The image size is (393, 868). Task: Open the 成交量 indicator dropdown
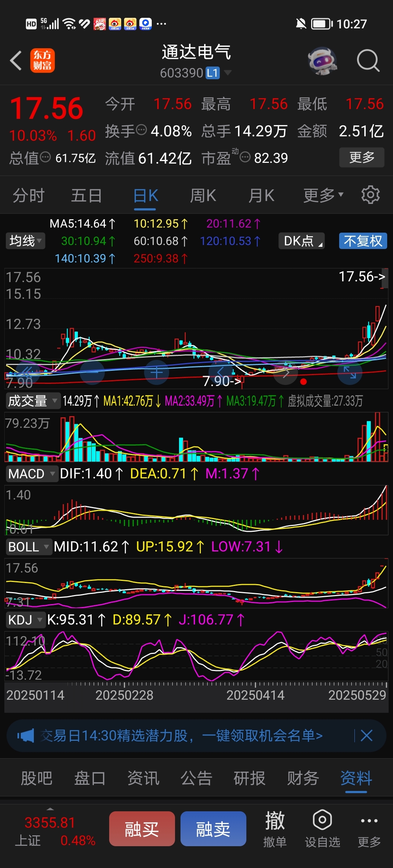coord(32,401)
